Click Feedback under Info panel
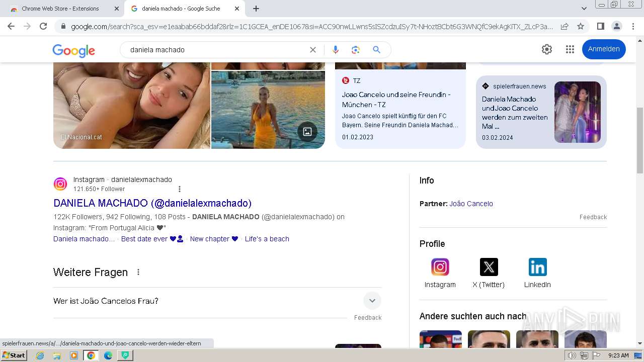644x362 pixels. click(x=593, y=217)
